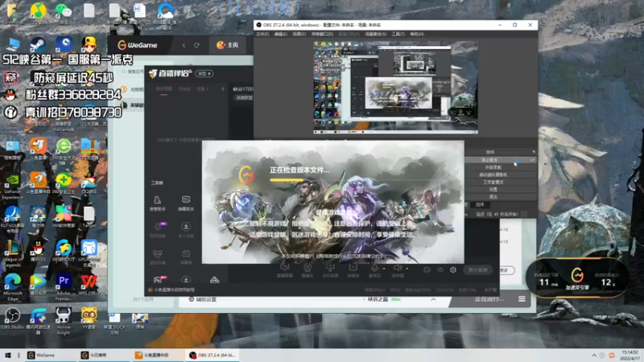Open the WPS Office desktop shortcut

click(89, 285)
